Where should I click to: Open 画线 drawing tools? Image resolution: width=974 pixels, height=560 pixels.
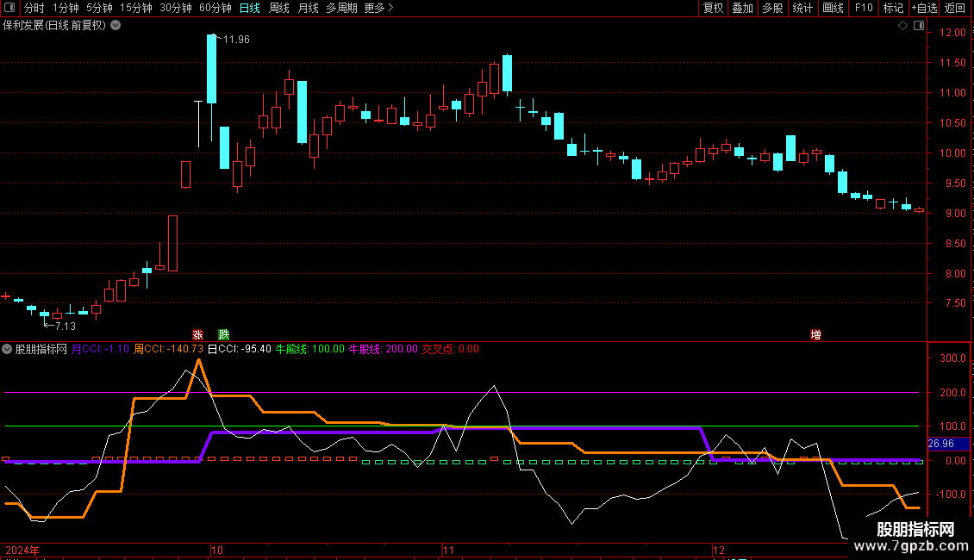(833, 9)
